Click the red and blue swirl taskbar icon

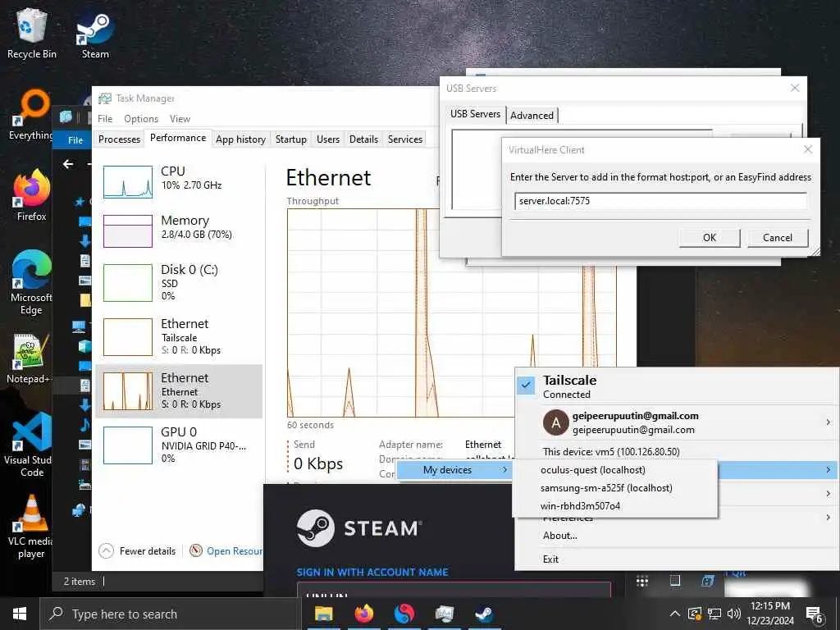(x=404, y=614)
